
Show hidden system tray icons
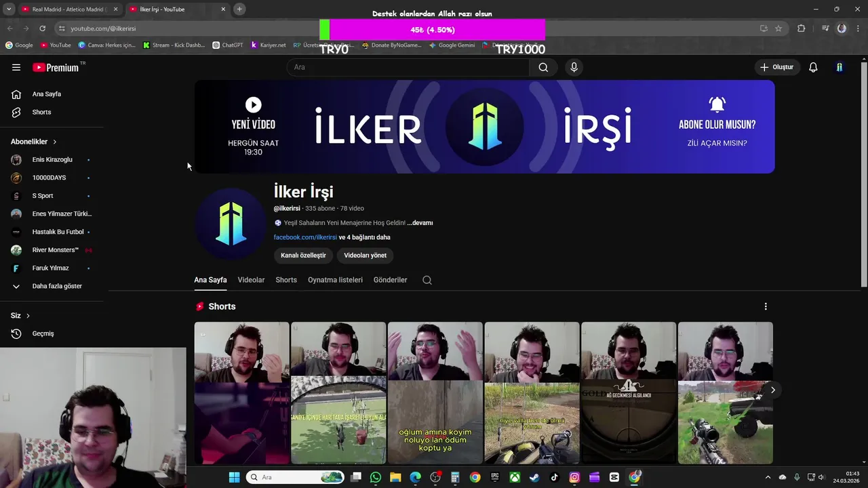(768, 477)
